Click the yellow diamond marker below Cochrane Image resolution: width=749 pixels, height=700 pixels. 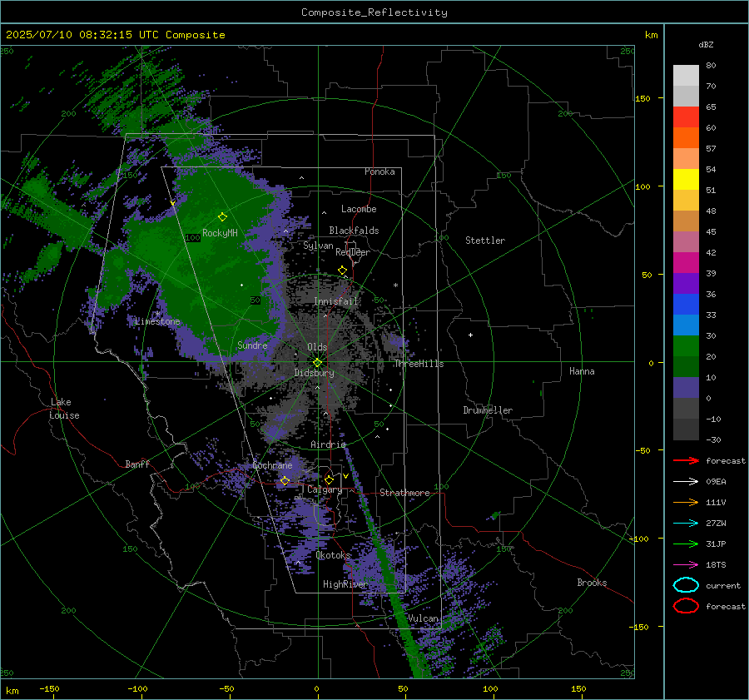pyautogui.click(x=285, y=480)
